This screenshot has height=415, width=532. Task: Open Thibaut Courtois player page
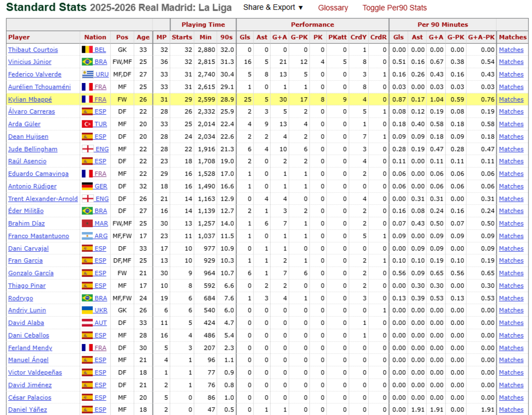point(33,50)
